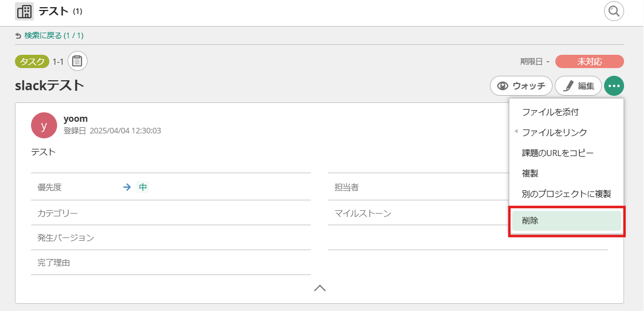
Task: Click the テスト project name in header
Action: (53, 11)
